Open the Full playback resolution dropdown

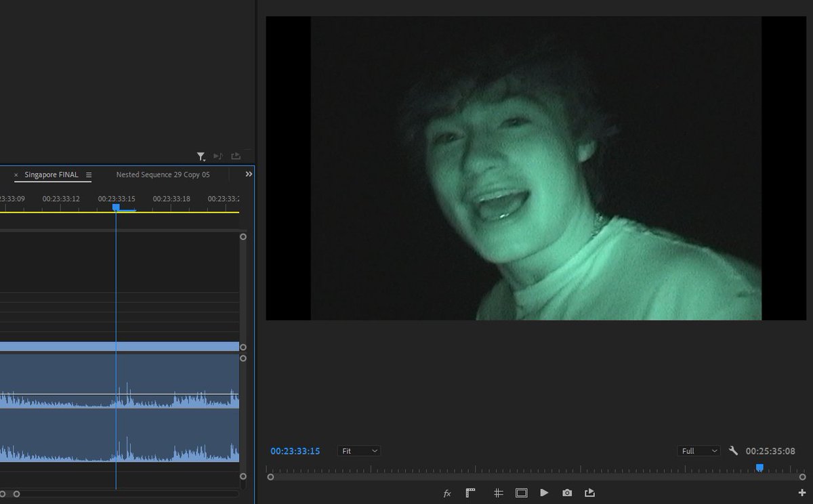coord(699,450)
